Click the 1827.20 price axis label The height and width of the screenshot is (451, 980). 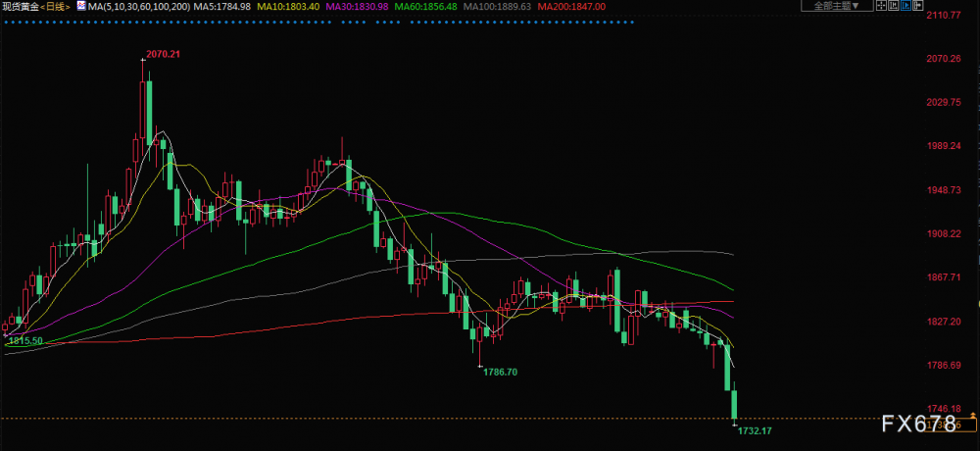coord(945,321)
